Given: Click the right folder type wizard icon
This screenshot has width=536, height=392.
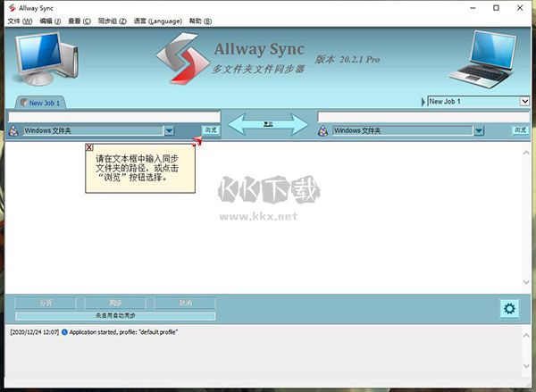Looking at the screenshot, I should click(322, 130).
